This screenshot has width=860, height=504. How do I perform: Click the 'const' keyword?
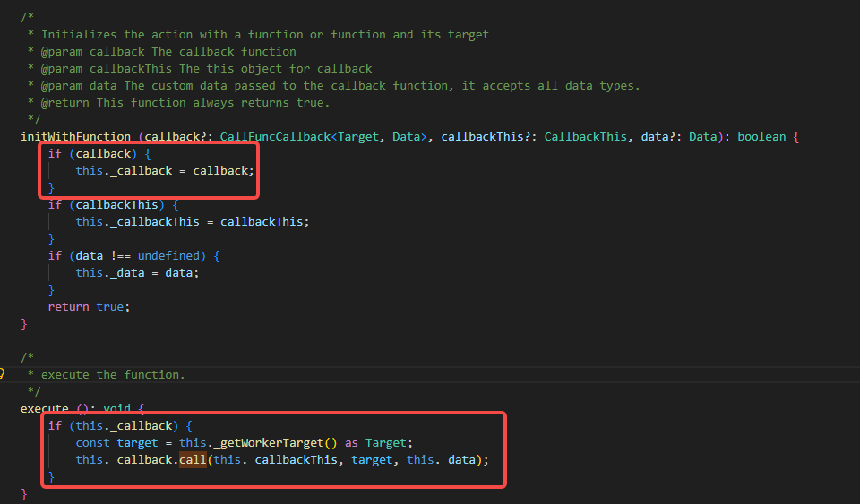pyautogui.click(x=92, y=442)
